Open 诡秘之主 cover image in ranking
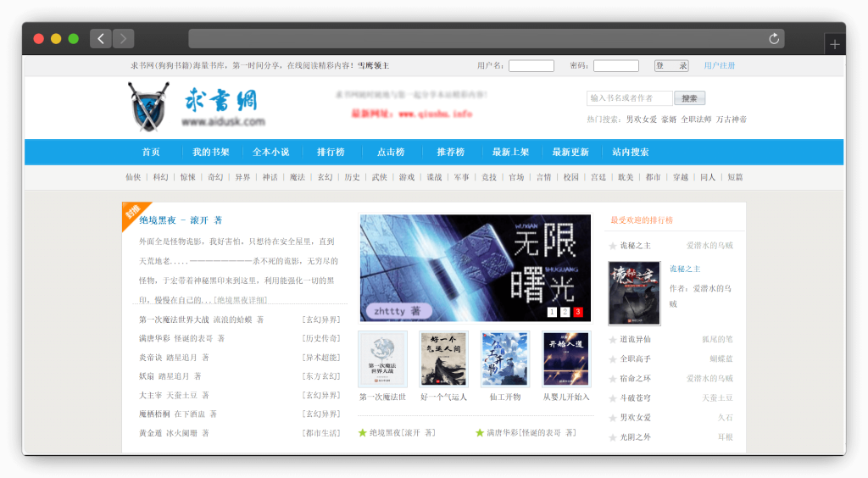868x478 pixels. [634, 293]
